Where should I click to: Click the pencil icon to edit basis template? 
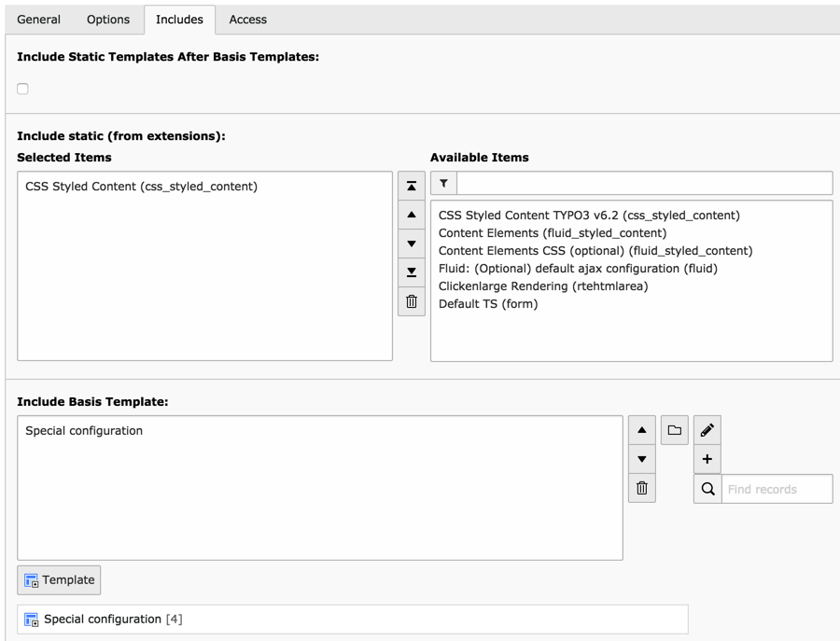707,430
